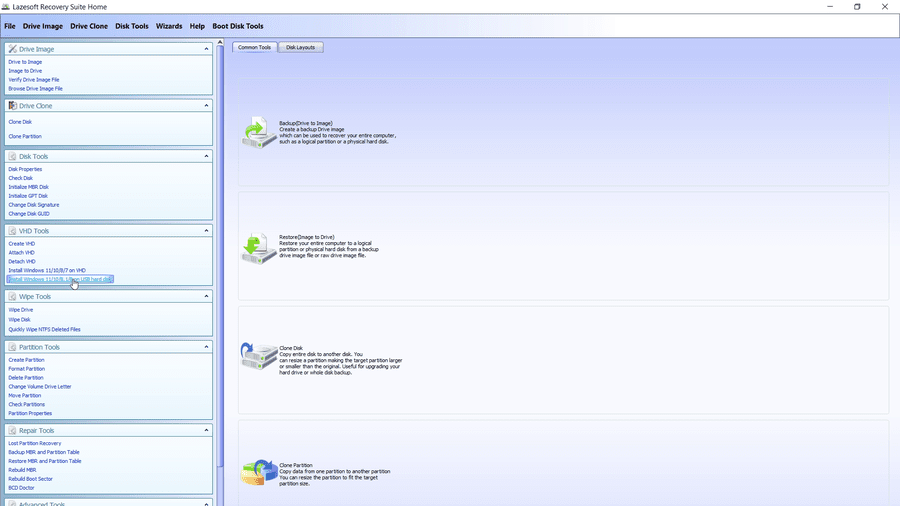The height and width of the screenshot is (506, 900).
Task: Open the File menu
Action: click(x=10, y=26)
